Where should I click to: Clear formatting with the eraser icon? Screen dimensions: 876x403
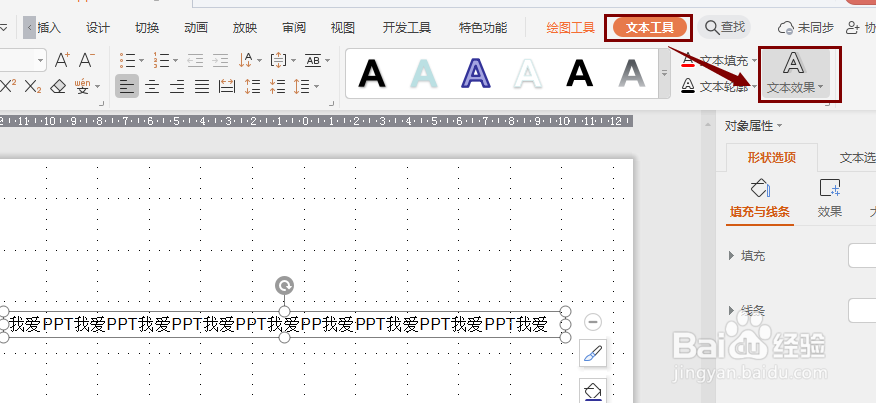[58, 87]
